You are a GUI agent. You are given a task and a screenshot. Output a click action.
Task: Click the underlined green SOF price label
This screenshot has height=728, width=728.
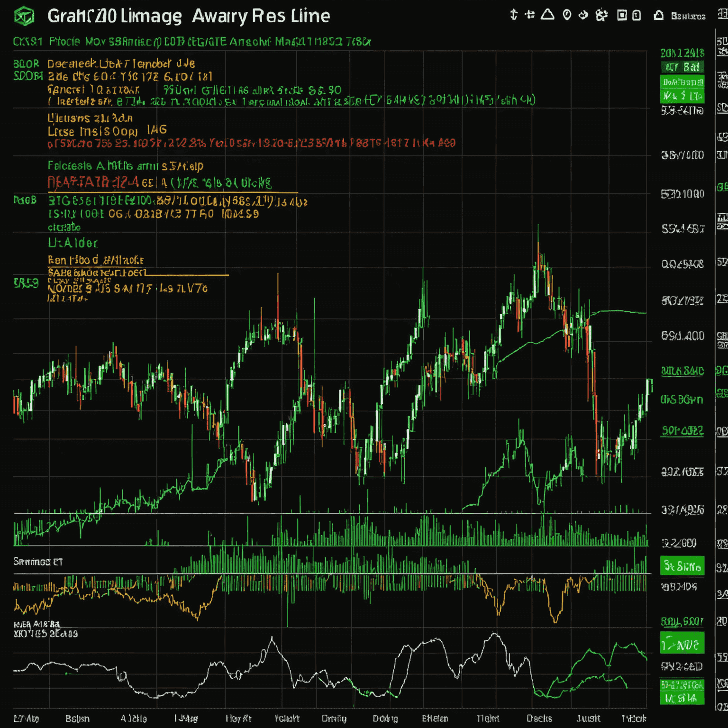(682, 430)
